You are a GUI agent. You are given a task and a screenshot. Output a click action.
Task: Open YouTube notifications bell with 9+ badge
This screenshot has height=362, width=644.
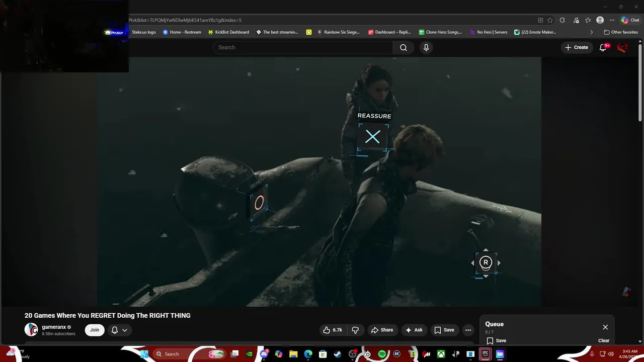pyautogui.click(x=603, y=47)
